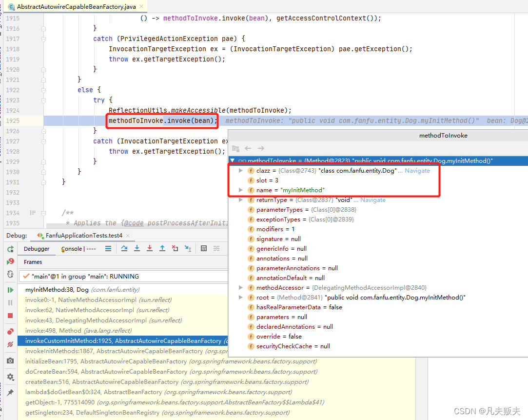Expand the name field node
Viewport: 528px width, 420px height.
point(240,190)
